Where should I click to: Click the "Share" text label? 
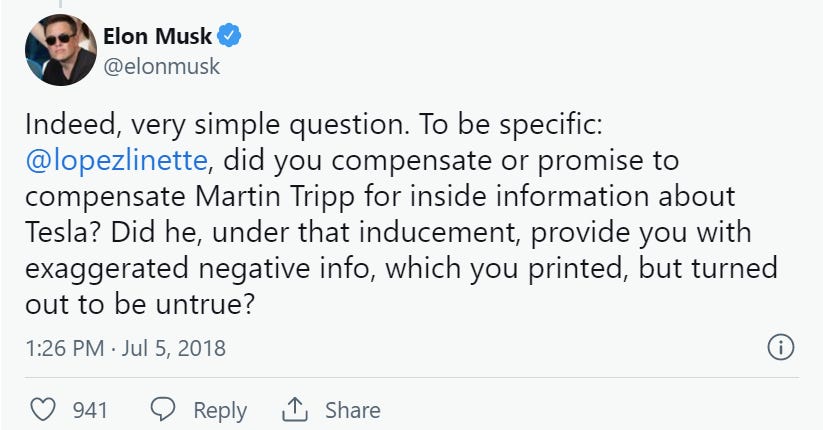(x=352, y=410)
